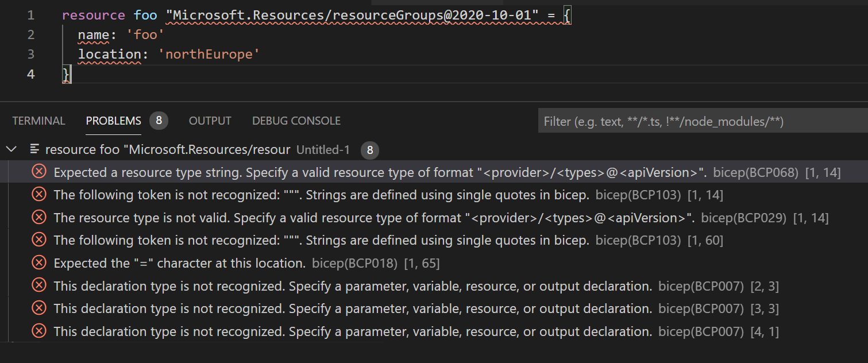The height and width of the screenshot is (363, 868).
Task: Click line number 3 in the editor gutter
Action: pyautogui.click(x=30, y=54)
